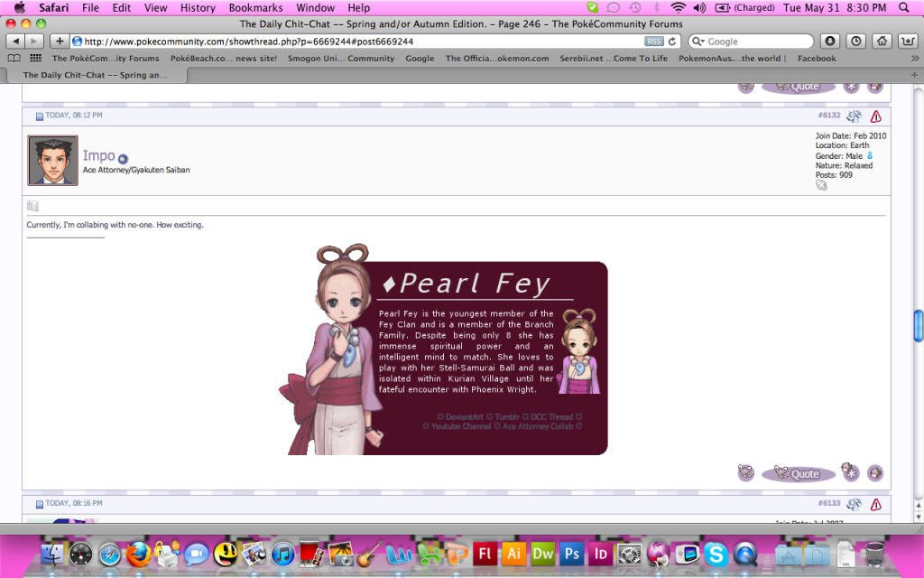Image resolution: width=924 pixels, height=578 pixels.
Task: Launch Dreamweaver from the Dock
Action: (542, 554)
